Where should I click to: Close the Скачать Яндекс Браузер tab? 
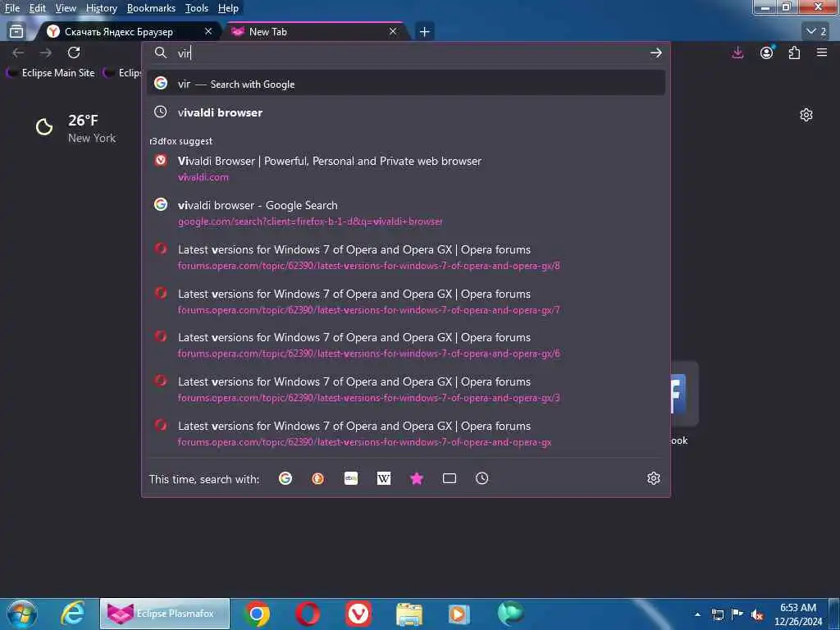[x=208, y=32]
